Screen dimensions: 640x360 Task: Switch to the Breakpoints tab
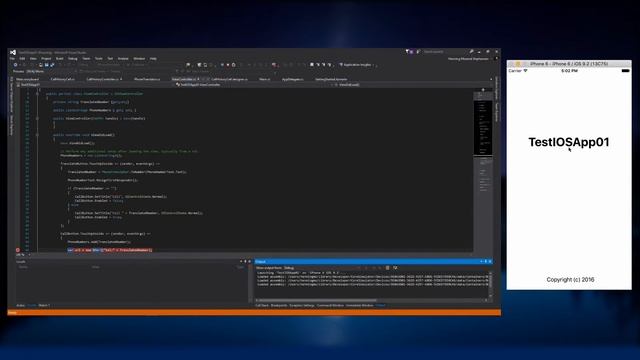(x=279, y=305)
